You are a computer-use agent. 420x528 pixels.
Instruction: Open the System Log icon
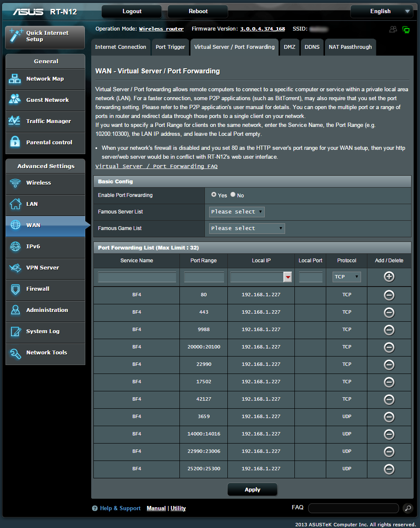pos(15,331)
